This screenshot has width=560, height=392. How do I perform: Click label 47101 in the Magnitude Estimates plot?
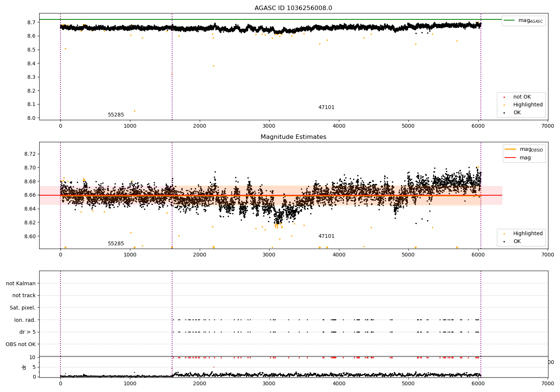pos(326,236)
